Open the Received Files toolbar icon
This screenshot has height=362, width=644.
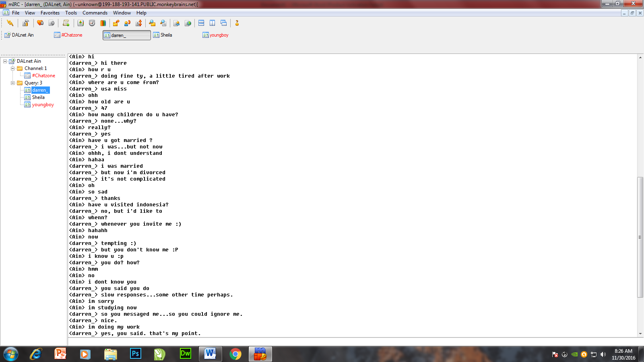tap(152, 23)
